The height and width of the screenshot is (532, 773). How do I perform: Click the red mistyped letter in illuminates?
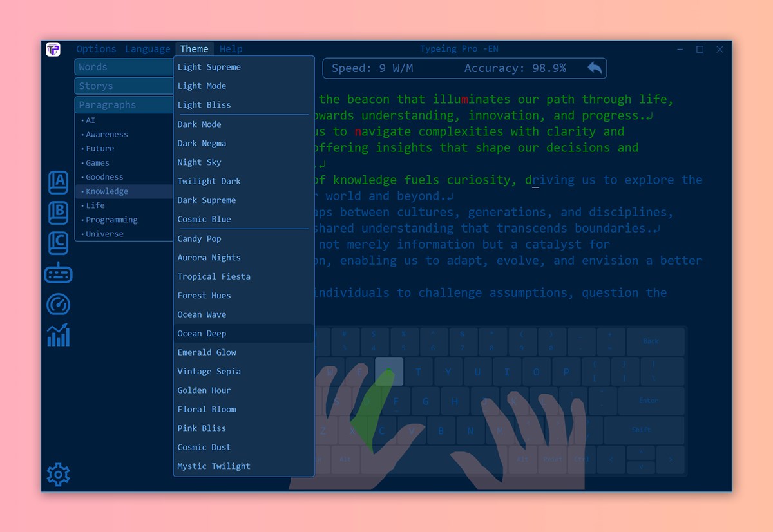click(x=464, y=99)
